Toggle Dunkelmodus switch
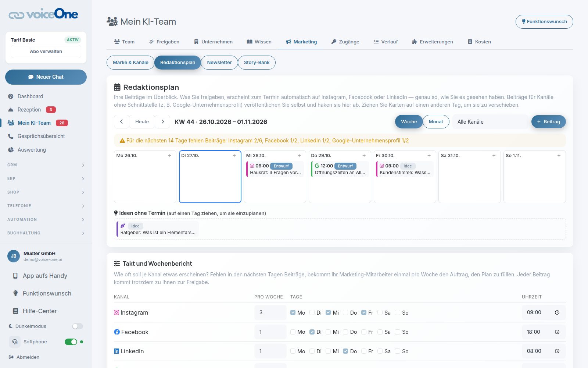The width and height of the screenshot is (588, 368). coord(78,326)
